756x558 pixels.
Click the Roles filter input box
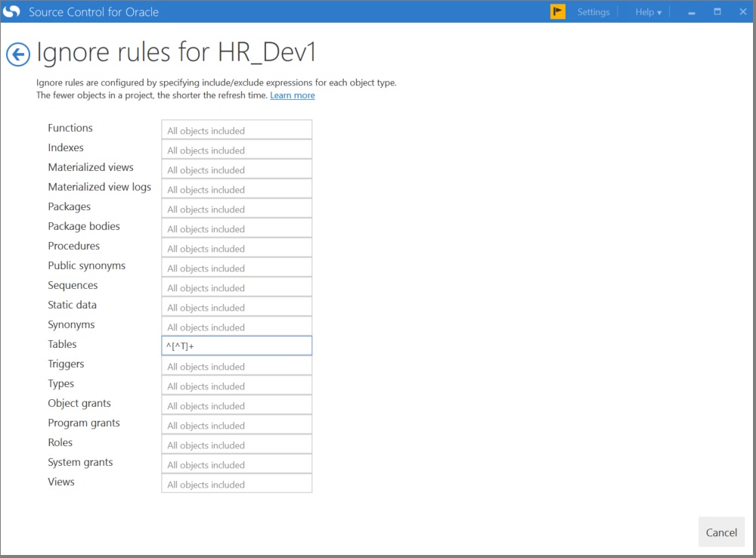[236, 444]
